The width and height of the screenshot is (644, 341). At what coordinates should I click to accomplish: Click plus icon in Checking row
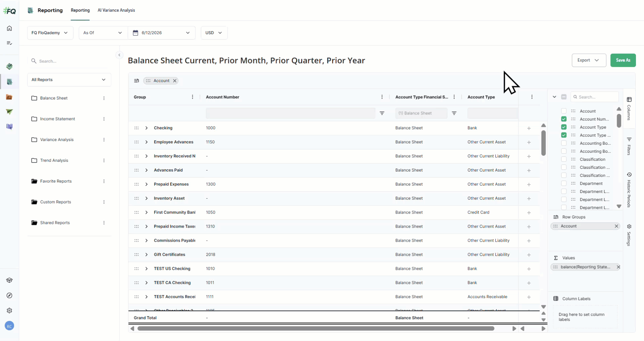tap(529, 128)
